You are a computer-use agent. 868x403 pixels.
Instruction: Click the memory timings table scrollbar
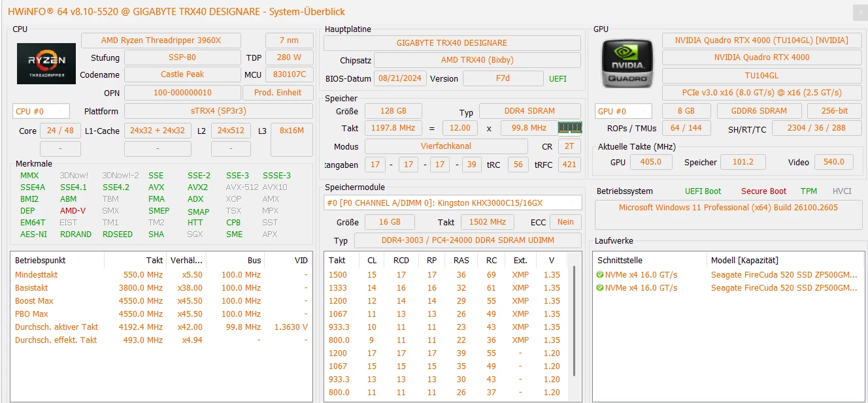574,321
